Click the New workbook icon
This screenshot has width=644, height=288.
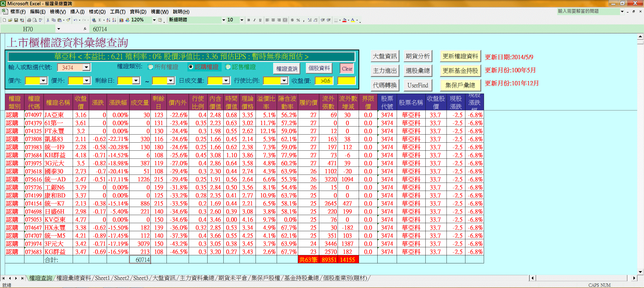pyautogui.click(x=4, y=20)
